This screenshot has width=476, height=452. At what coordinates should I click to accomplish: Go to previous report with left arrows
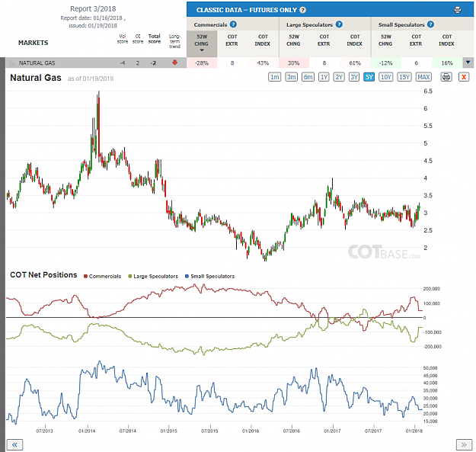[14, 445]
